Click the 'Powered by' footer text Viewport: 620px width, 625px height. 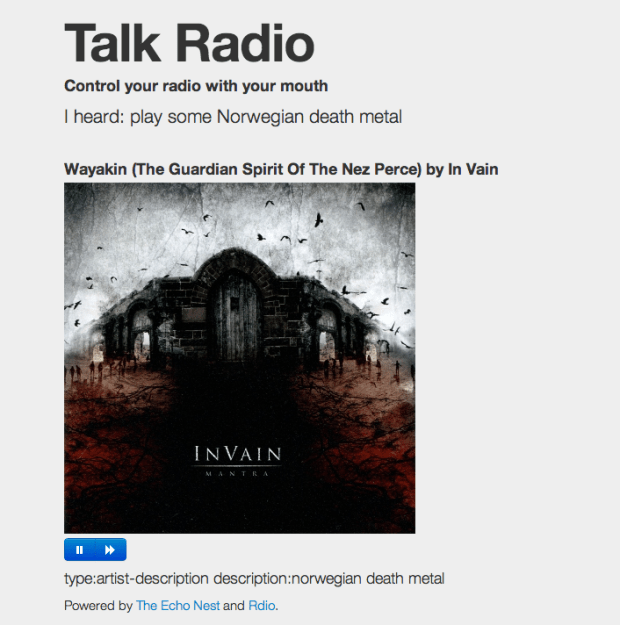click(98, 605)
